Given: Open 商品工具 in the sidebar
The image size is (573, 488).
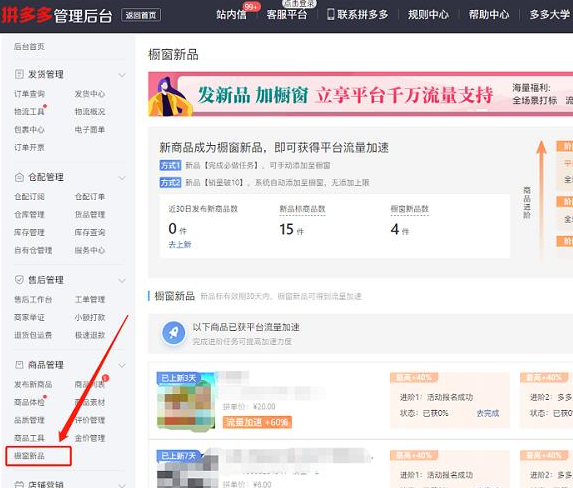Looking at the screenshot, I should click(x=29, y=438).
